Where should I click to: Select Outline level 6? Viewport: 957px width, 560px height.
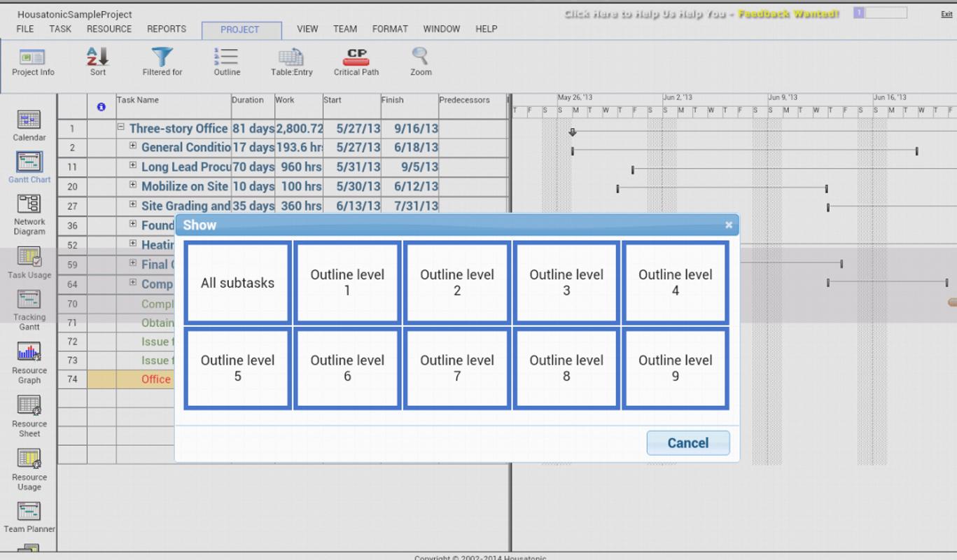347,368
